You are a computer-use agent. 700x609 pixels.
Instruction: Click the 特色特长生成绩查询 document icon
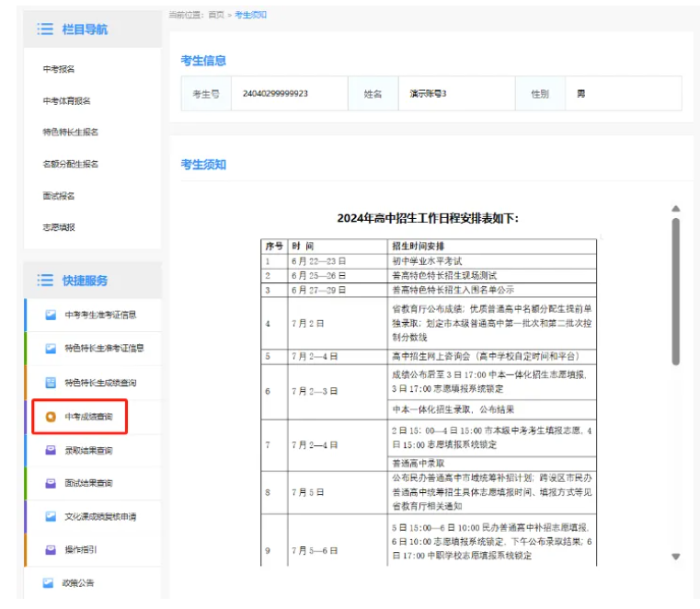51,382
